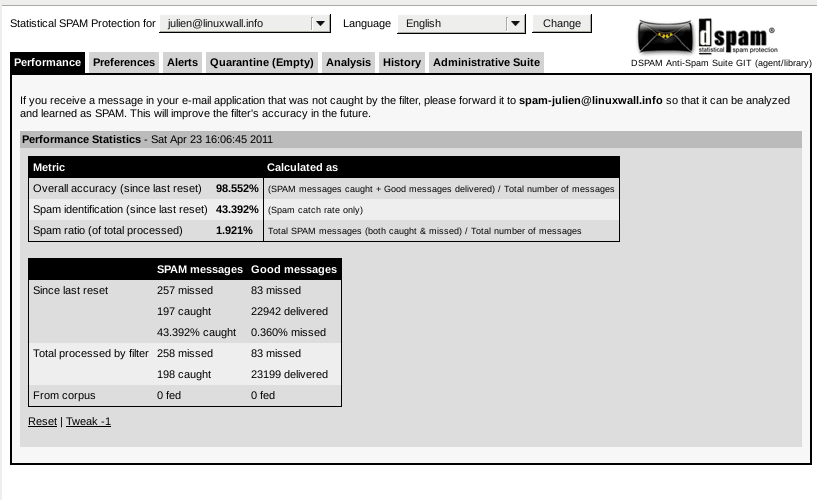Open the Quarantine (Empty) tab
This screenshot has width=817, height=500.
click(262, 62)
